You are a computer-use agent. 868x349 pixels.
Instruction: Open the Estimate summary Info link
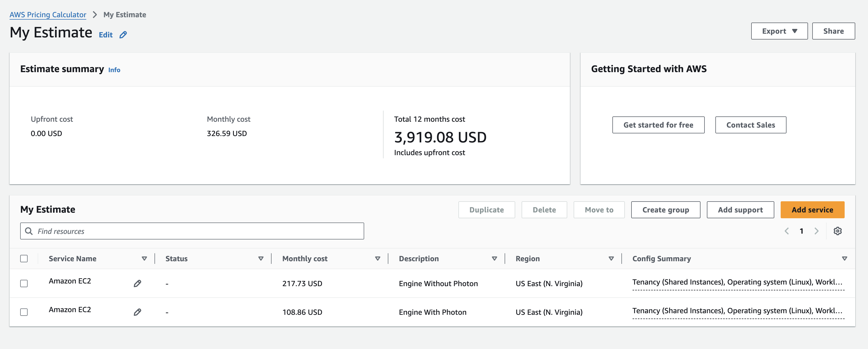[114, 70]
